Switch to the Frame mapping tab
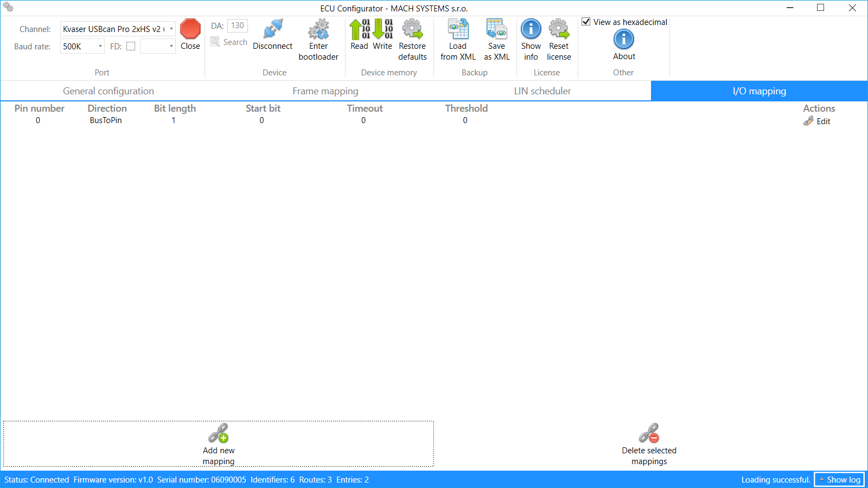868x488 pixels. [325, 91]
